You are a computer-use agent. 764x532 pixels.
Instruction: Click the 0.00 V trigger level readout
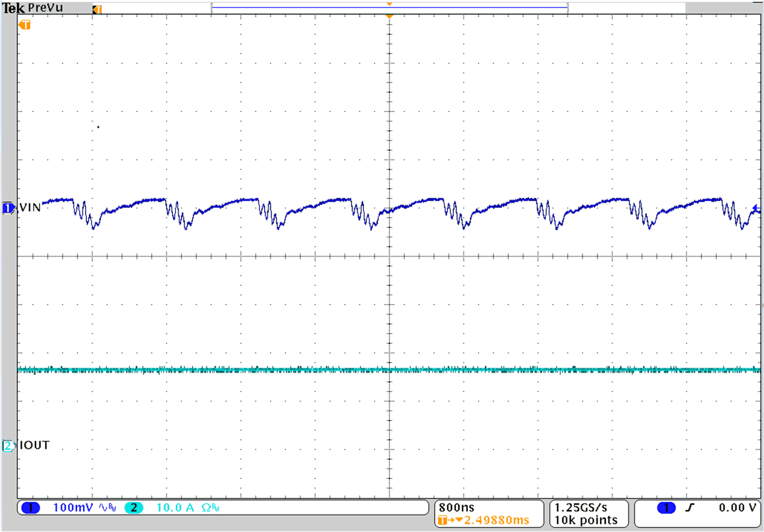coord(734,507)
